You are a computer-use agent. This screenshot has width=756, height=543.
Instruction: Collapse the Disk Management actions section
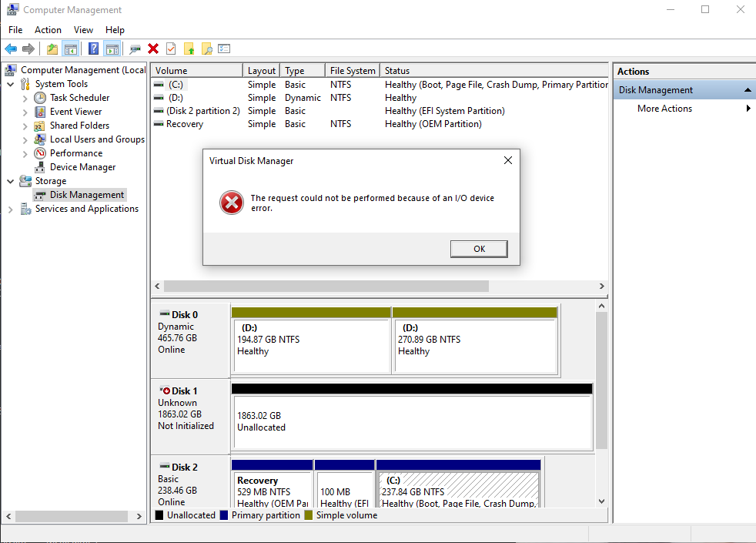click(x=748, y=90)
